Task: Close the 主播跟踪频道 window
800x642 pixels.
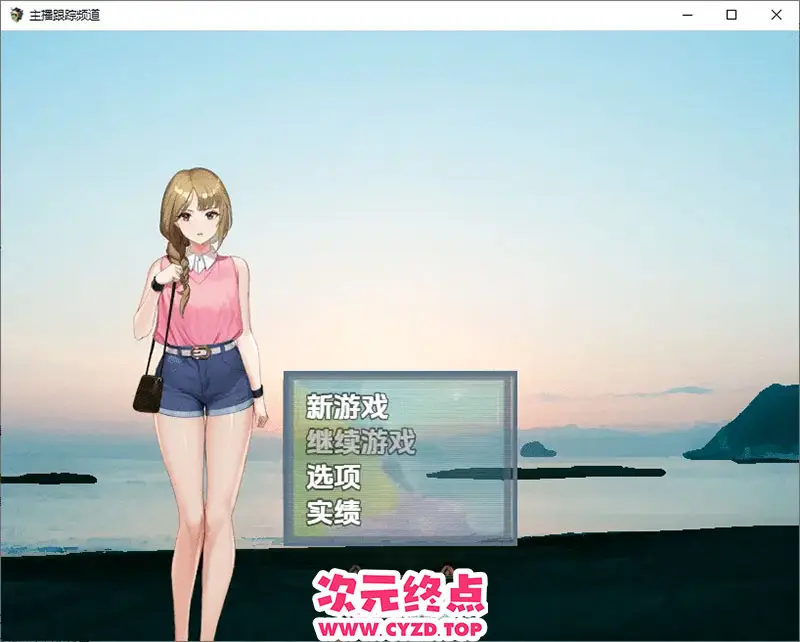Action: (x=776, y=15)
